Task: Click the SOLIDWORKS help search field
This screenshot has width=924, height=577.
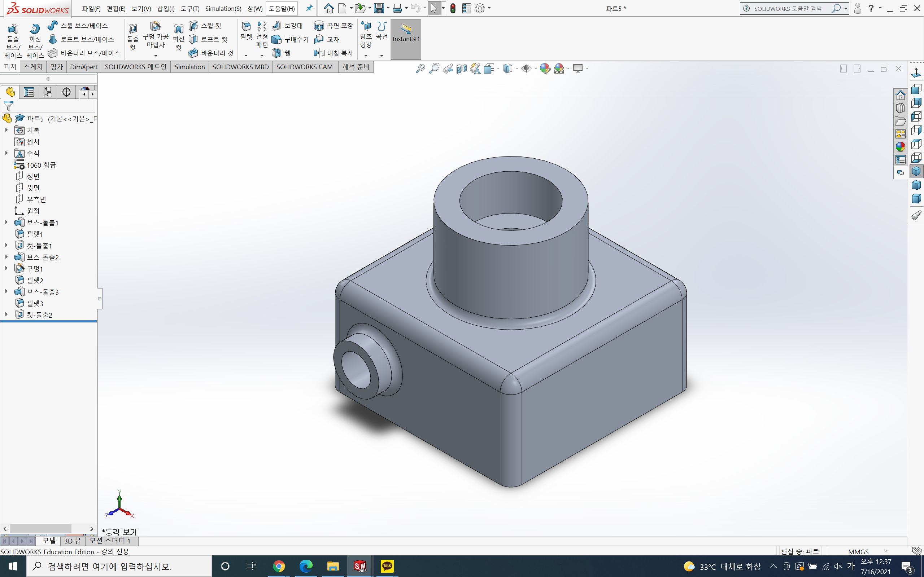Action: [788, 8]
